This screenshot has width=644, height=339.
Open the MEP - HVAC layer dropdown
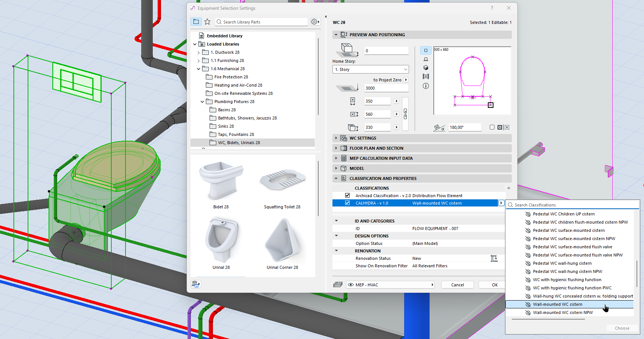pyautogui.click(x=390, y=285)
